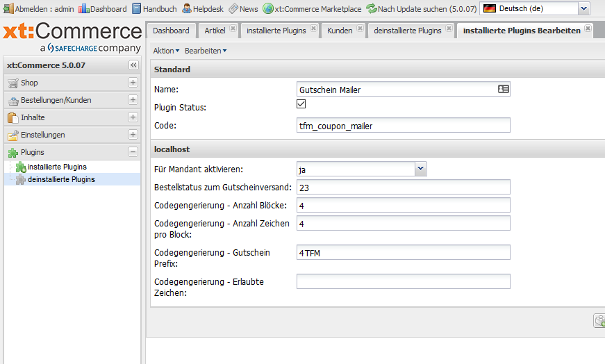Image resolution: width=605 pixels, height=364 pixels.
Task: Open the Bearbeiten menu
Action: click(x=205, y=51)
